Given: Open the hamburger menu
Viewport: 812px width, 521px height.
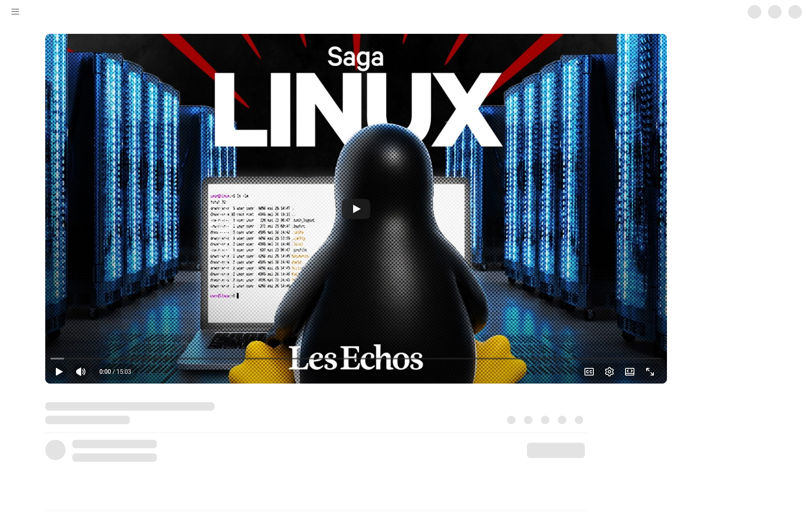Looking at the screenshot, I should (x=15, y=12).
